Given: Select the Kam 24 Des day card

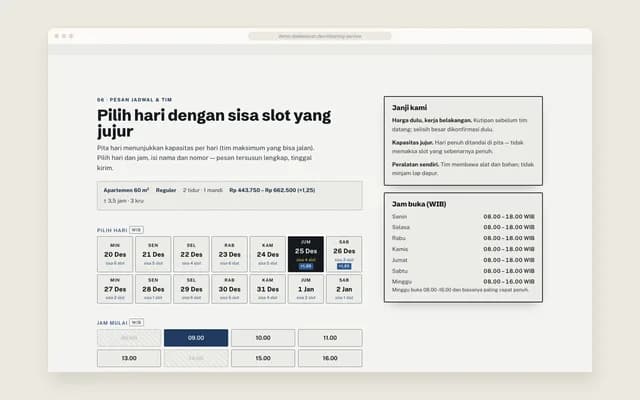Looking at the screenshot, I should (268, 254).
